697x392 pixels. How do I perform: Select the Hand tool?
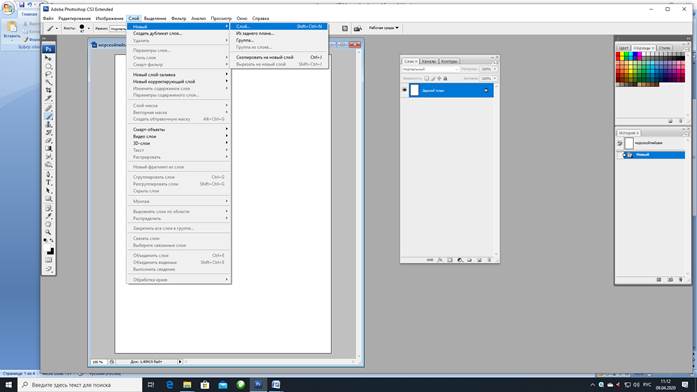click(x=48, y=224)
